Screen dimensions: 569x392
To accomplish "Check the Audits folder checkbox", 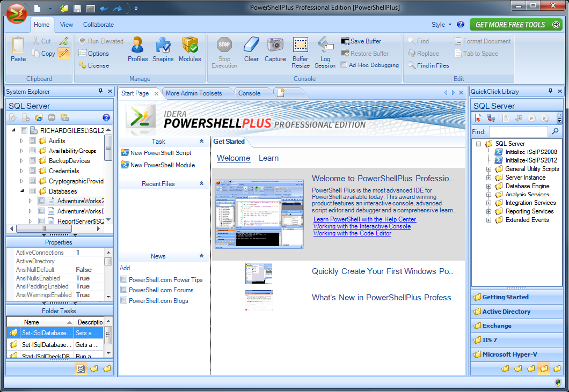I will [x=33, y=140].
